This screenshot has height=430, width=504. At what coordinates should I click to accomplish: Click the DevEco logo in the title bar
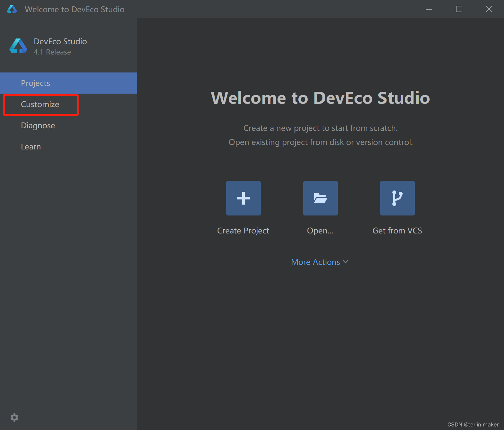click(12, 9)
